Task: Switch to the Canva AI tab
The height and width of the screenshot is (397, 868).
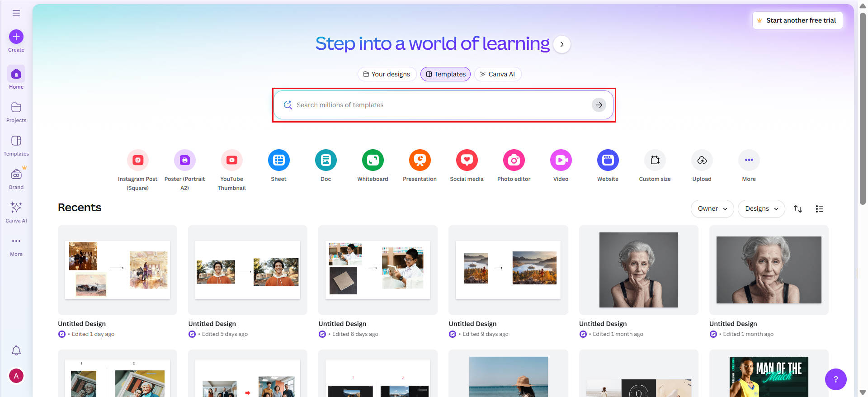Action: click(497, 74)
